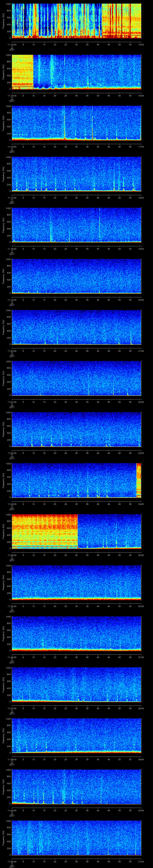Click the 11:14:00 spectrogram panel

point(76,21)
